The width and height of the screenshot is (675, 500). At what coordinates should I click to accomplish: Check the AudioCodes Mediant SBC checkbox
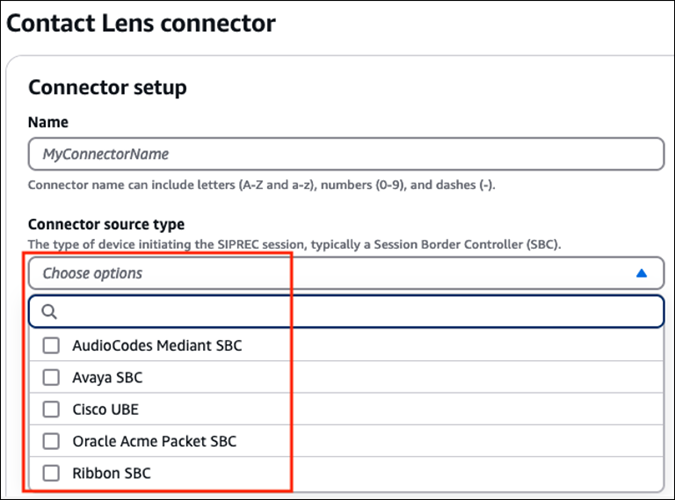52,346
